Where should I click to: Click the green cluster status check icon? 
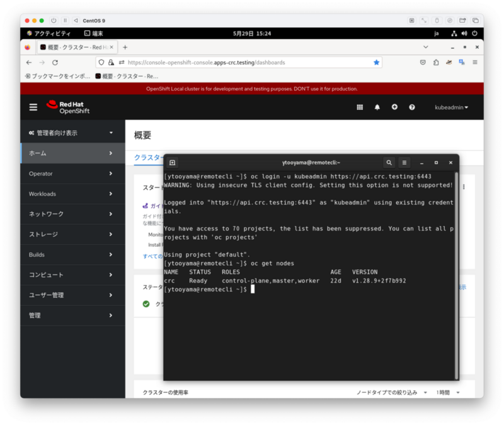[146, 304]
